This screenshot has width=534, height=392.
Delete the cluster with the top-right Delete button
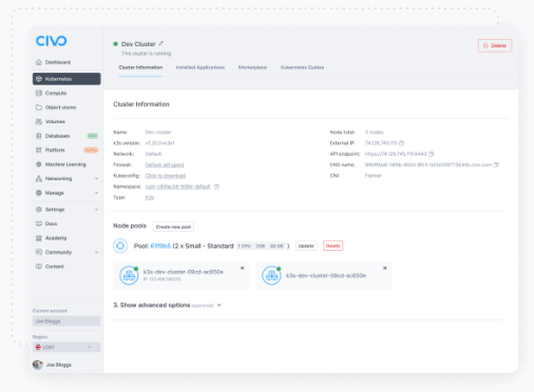(495, 45)
